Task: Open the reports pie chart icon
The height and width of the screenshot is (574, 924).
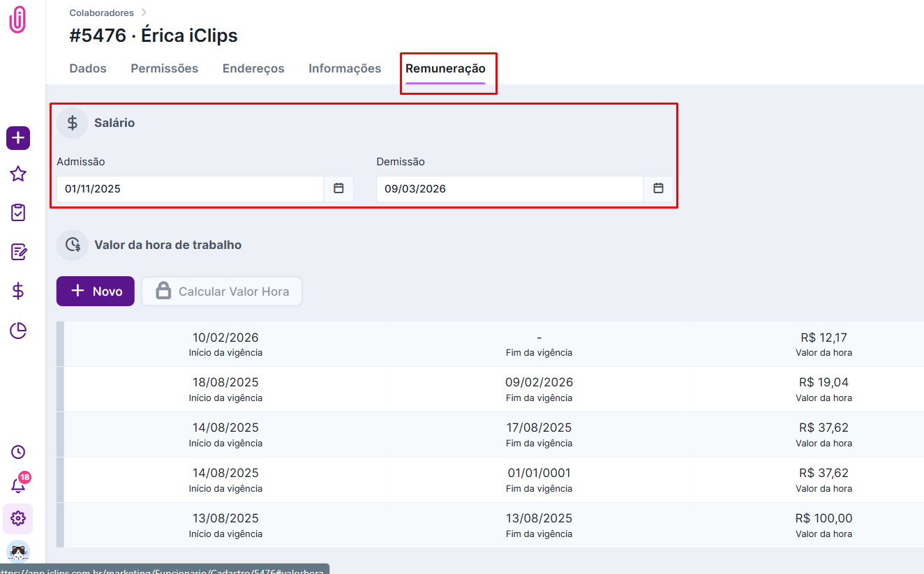Action: pos(18,331)
